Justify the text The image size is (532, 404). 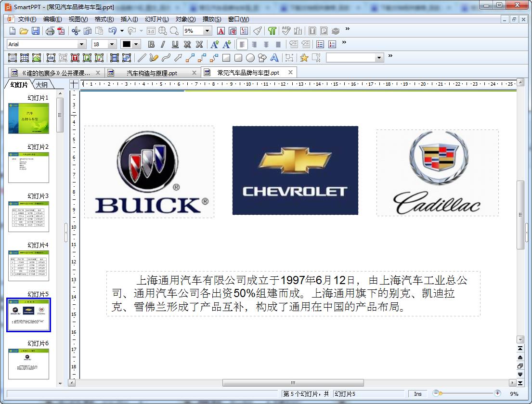278,44
